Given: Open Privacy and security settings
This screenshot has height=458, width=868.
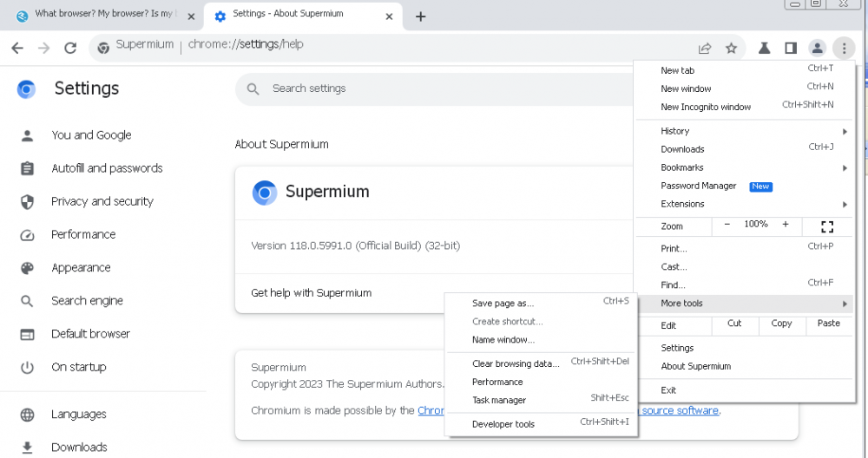Looking at the screenshot, I should 102,201.
